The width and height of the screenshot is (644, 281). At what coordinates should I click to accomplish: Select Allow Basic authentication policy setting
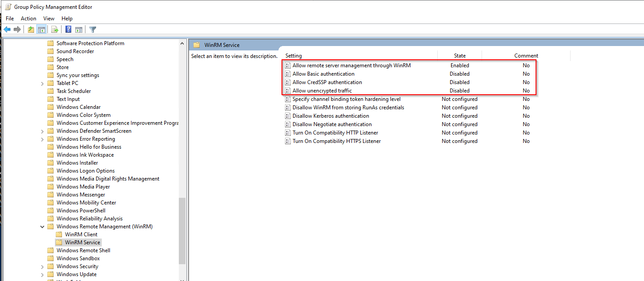[323, 74]
